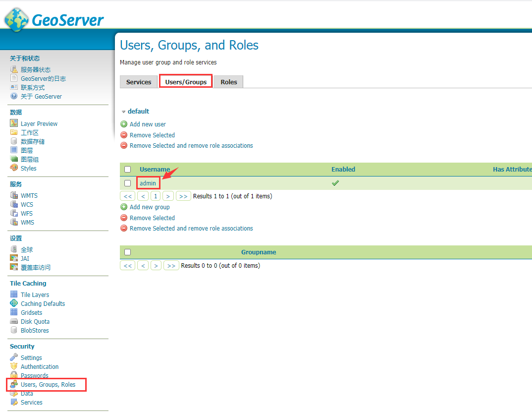Open Gridsets configuration
532x412 pixels.
(x=31, y=312)
